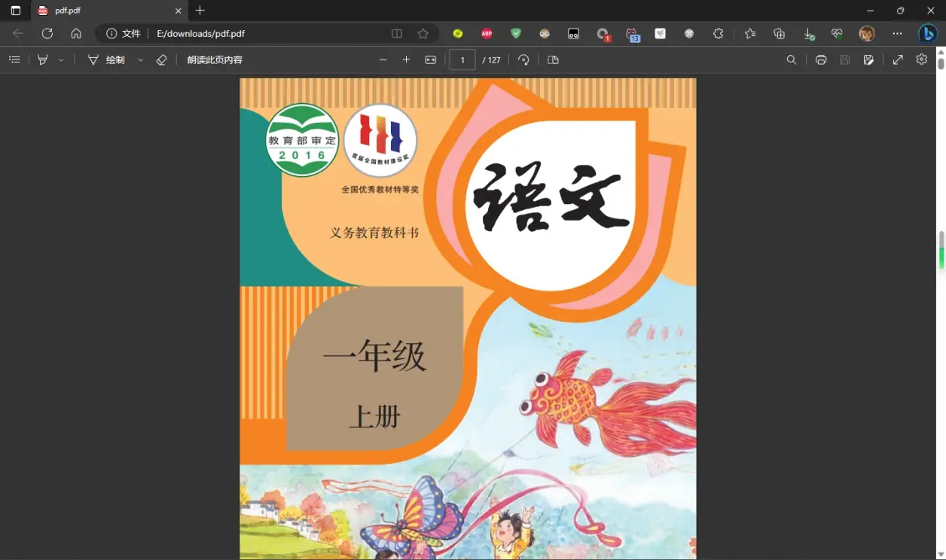Open browser collections
The height and width of the screenshot is (560, 946).
(x=780, y=33)
